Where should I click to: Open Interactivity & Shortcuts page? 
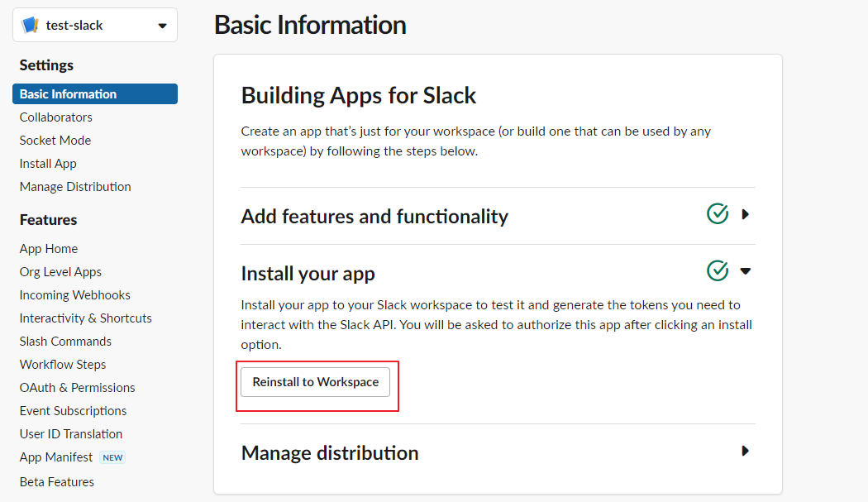[x=85, y=318]
